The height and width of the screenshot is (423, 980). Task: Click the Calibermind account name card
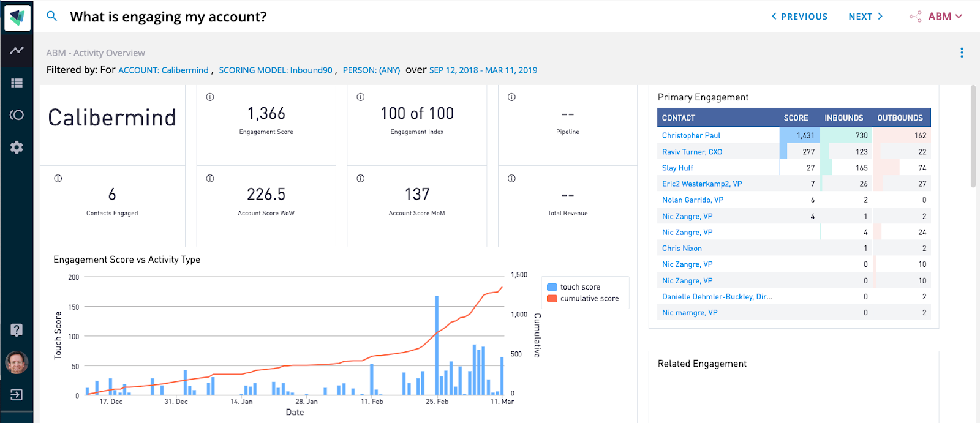(112, 118)
